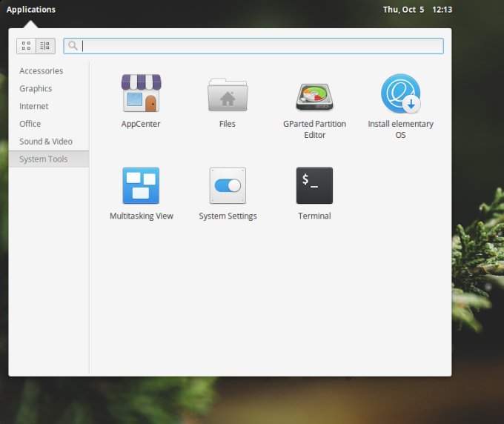504x424 pixels.
Task: Launch the Files home folder icon
Action: tap(228, 94)
